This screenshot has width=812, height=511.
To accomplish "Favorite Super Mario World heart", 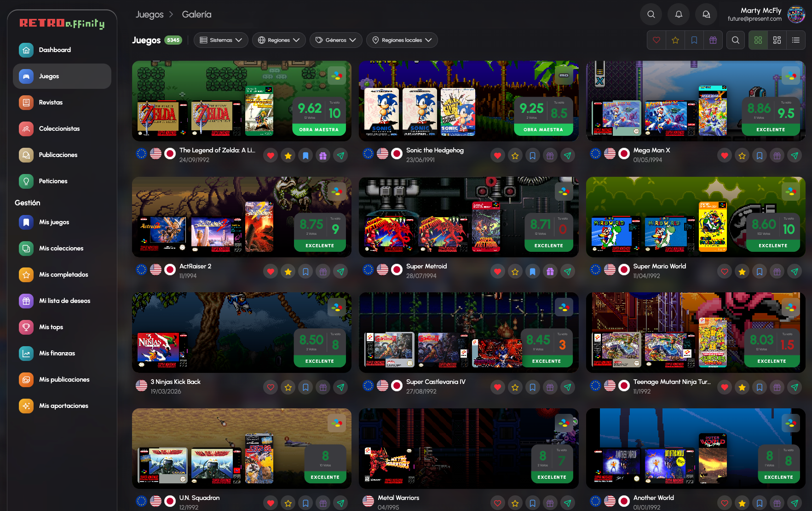I will pos(725,272).
